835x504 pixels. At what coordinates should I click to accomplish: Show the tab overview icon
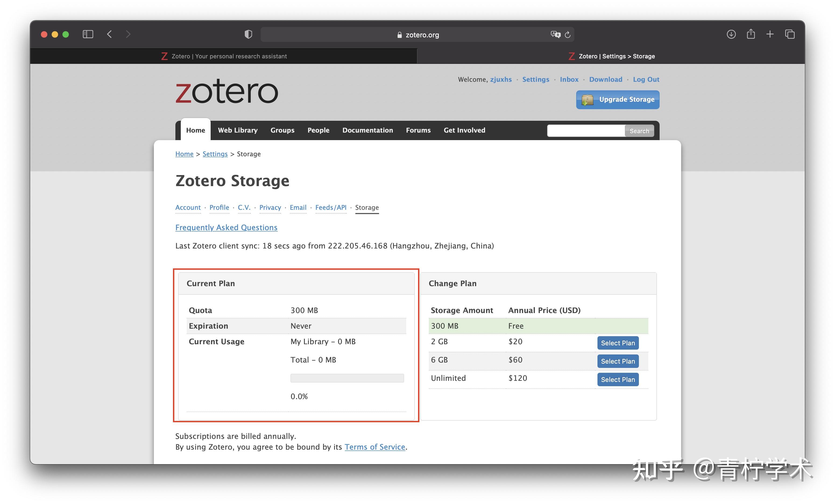click(x=790, y=34)
